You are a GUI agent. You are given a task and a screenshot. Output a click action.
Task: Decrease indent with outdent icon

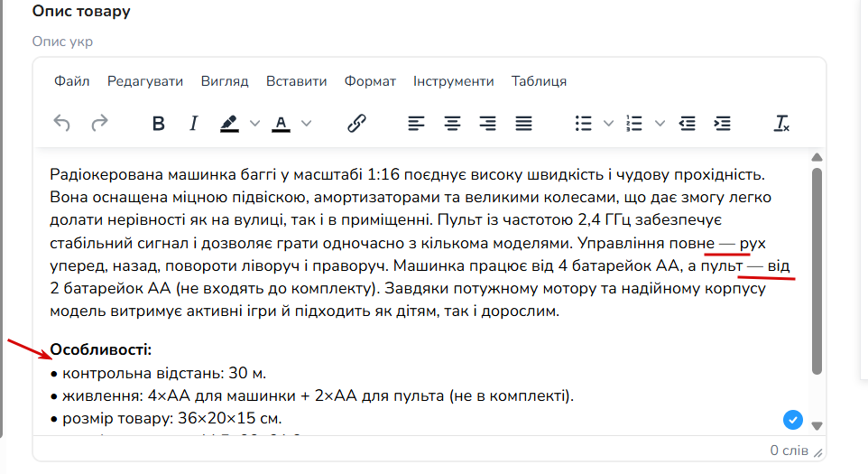coord(687,123)
